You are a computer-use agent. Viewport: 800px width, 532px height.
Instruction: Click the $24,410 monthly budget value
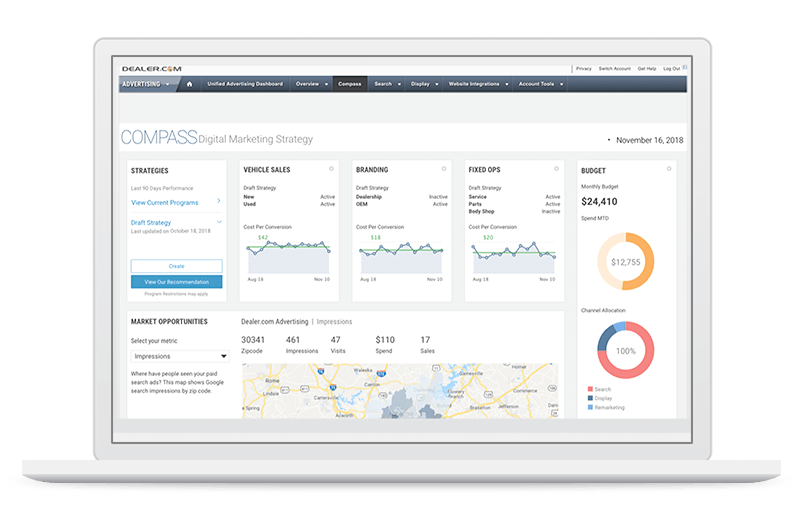[599, 201]
